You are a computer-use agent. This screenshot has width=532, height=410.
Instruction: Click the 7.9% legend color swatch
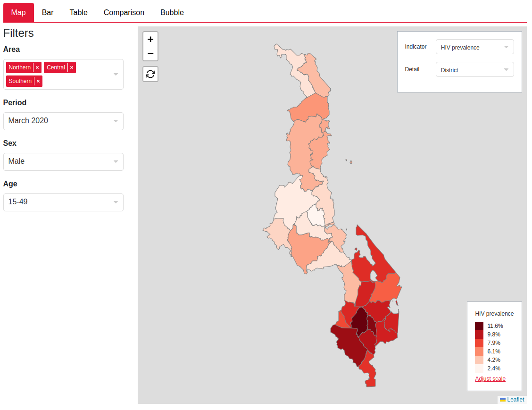[x=479, y=343]
